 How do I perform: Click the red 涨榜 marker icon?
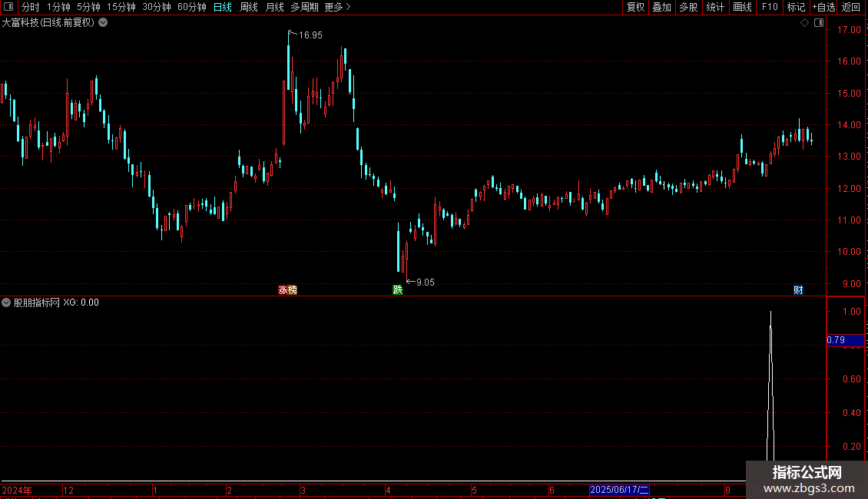pos(288,290)
